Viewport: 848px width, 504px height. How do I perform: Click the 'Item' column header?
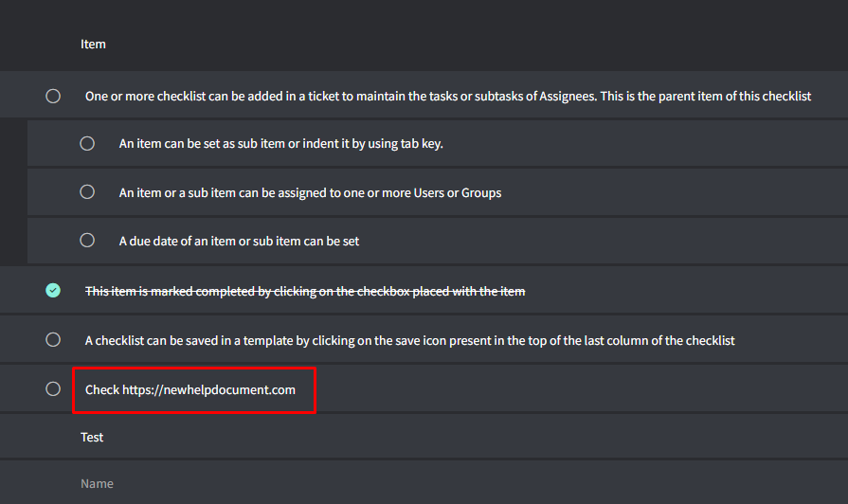pyautogui.click(x=93, y=45)
